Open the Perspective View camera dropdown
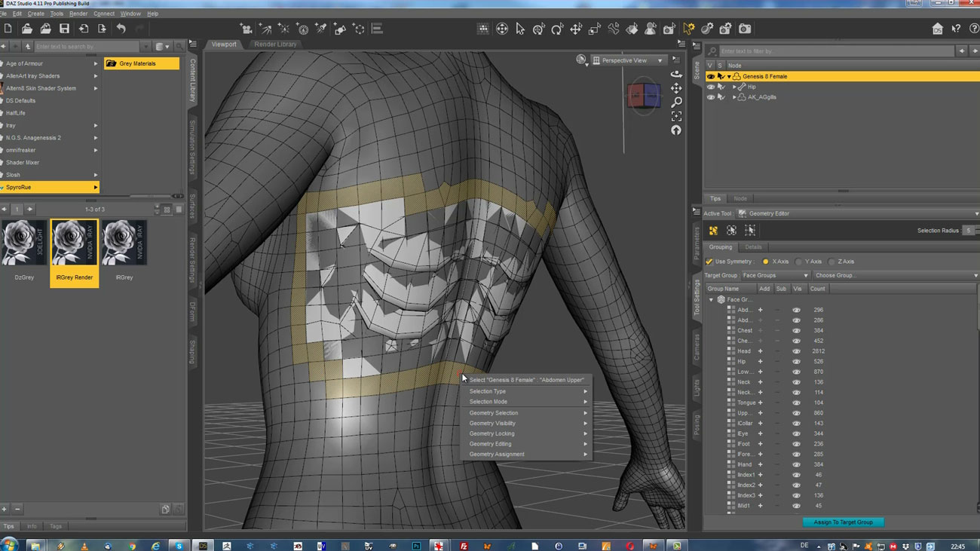 pos(628,60)
